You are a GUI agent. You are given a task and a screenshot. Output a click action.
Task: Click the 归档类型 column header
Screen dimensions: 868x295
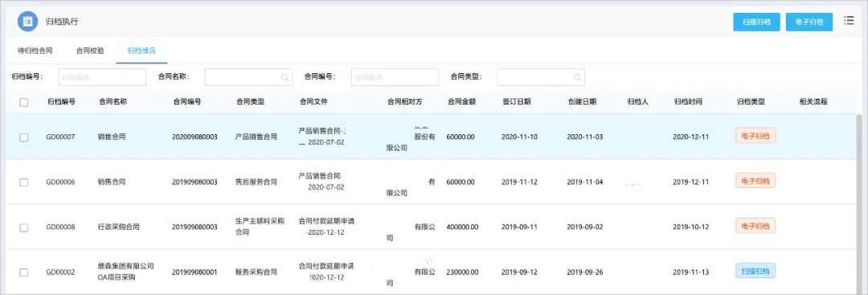[x=751, y=102]
